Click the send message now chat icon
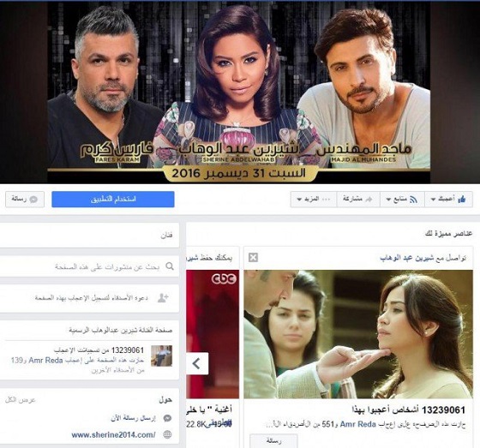480x448 pixels. pos(167,418)
